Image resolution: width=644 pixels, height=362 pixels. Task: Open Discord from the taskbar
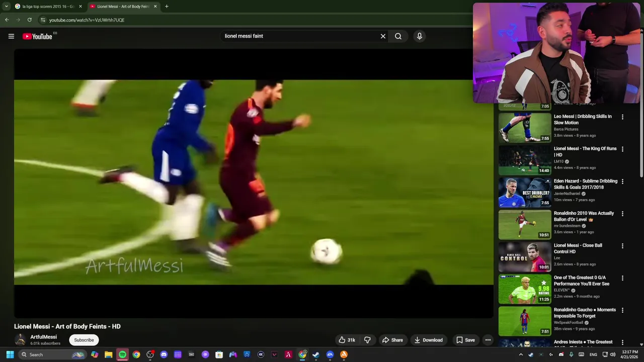tap(164, 354)
